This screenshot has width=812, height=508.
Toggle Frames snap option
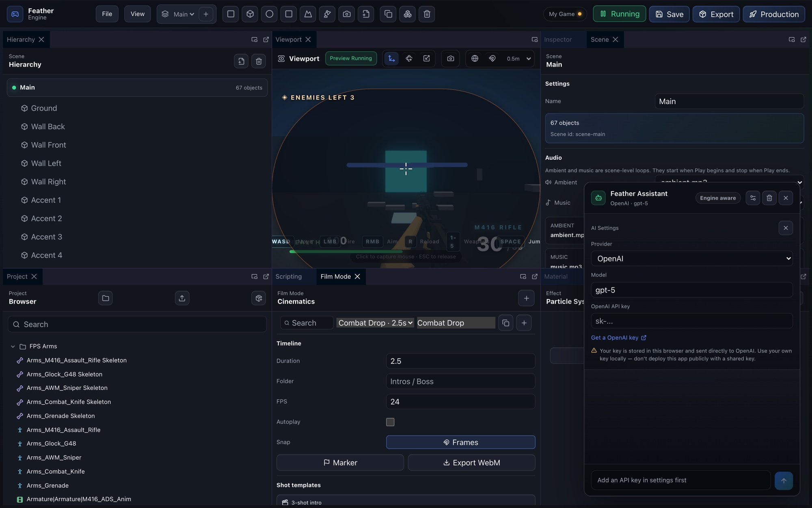[460, 442]
